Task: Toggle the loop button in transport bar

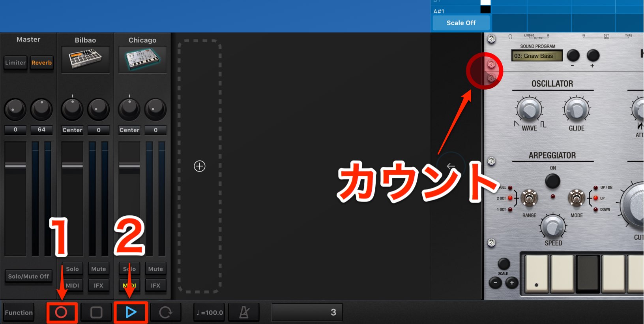Action: (165, 313)
